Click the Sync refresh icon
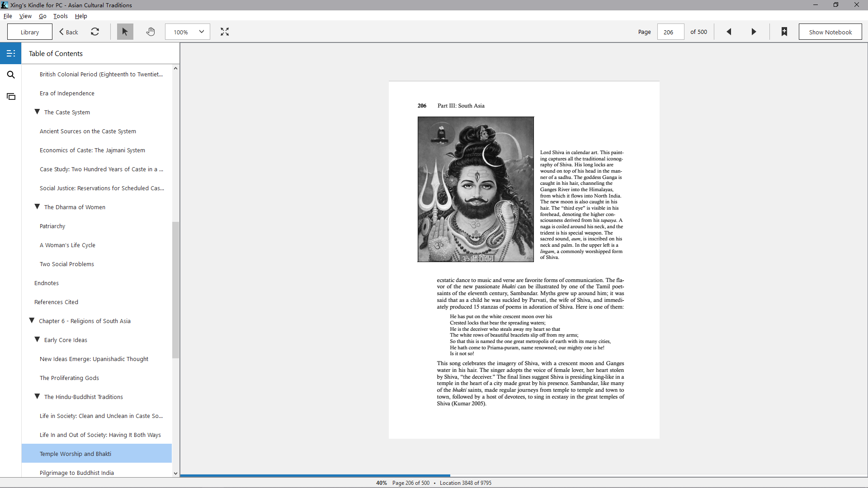This screenshot has width=868, height=488. (95, 32)
